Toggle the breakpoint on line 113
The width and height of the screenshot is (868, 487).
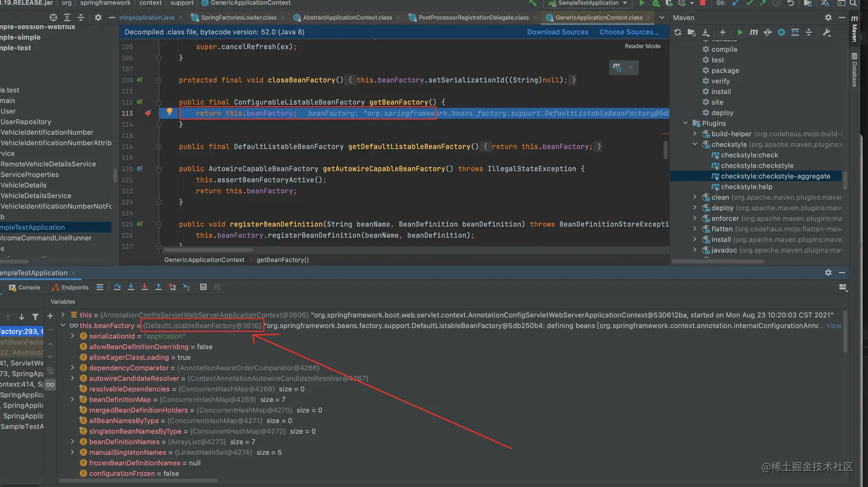pyautogui.click(x=148, y=113)
